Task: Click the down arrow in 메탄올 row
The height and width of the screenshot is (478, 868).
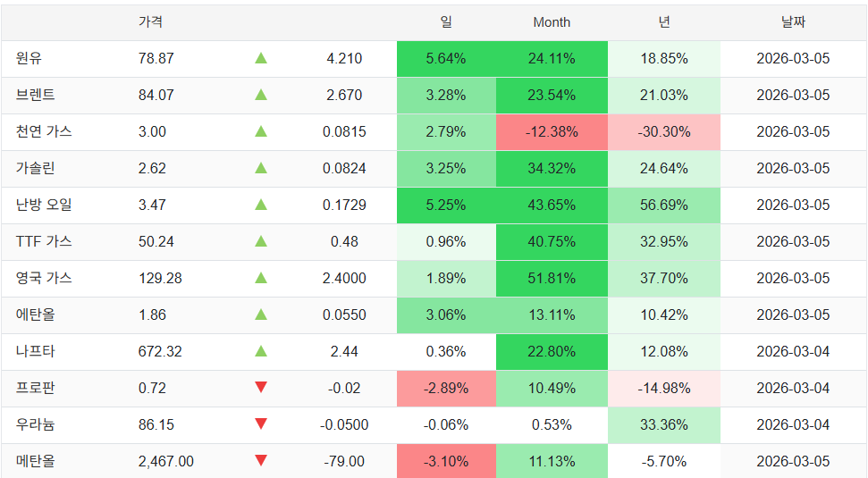Action: (x=261, y=461)
